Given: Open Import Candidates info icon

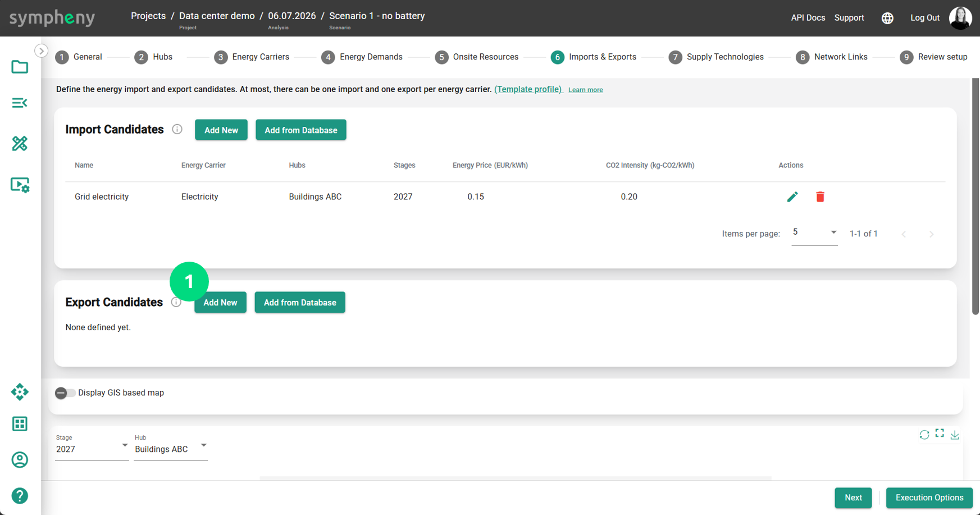Looking at the screenshot, I should tap(177, 129).
